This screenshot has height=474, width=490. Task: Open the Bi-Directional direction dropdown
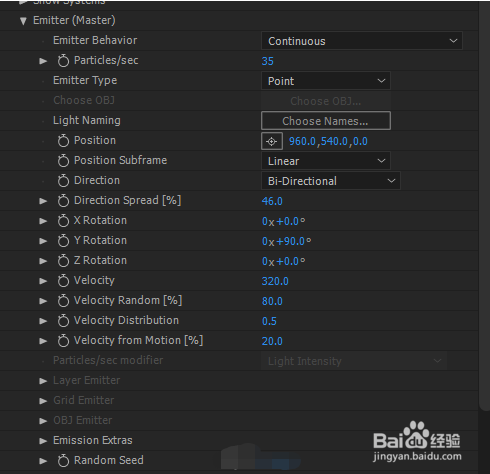tap(331, 181)
